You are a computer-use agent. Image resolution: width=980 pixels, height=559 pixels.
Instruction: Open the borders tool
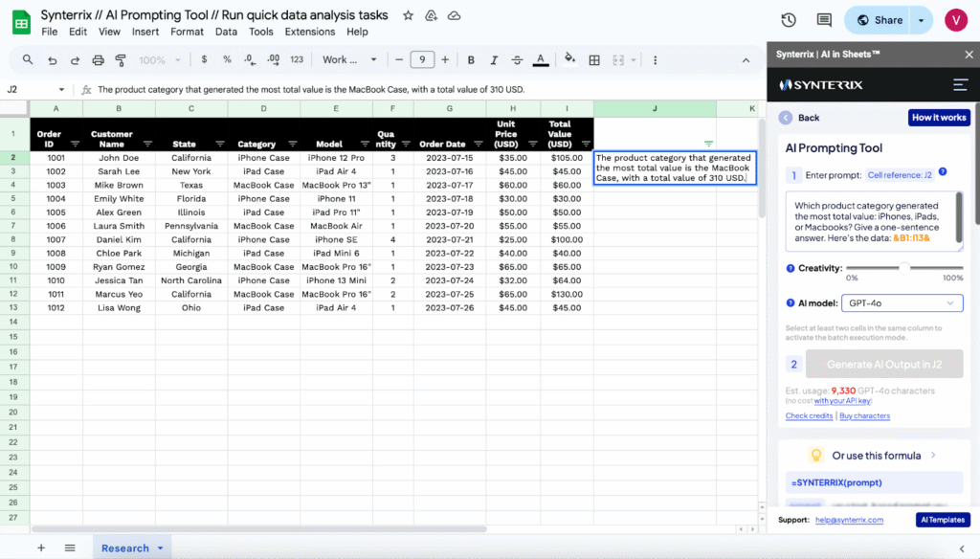coord(594,60)
